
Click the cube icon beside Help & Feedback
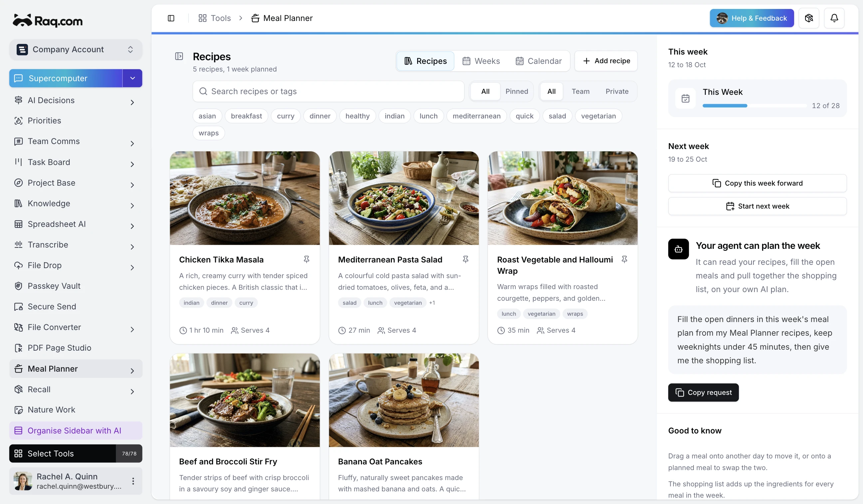[808, 18]
